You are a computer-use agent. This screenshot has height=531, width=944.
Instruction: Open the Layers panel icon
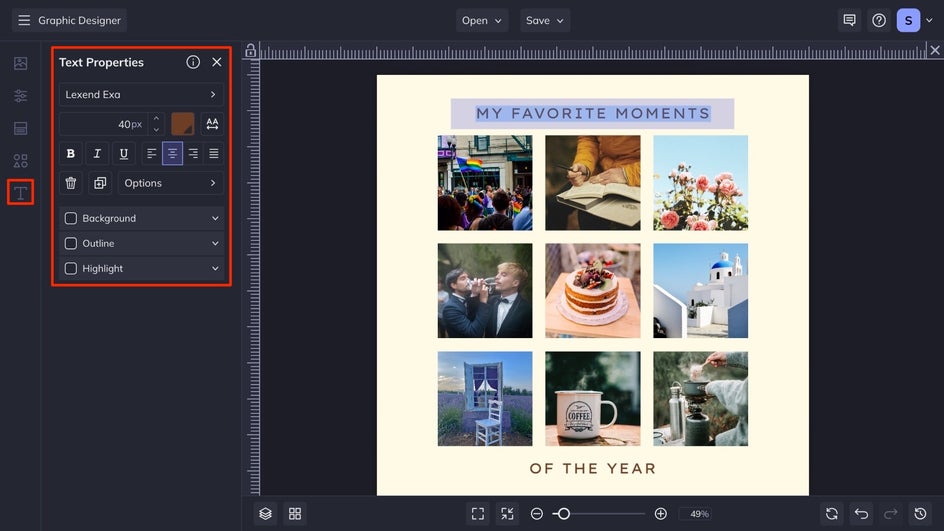click(265, 513)
